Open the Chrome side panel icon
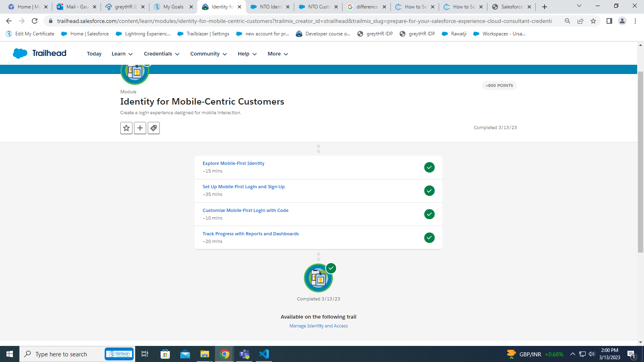Screen dimensions: 644x362 click(x=609, y=21)
